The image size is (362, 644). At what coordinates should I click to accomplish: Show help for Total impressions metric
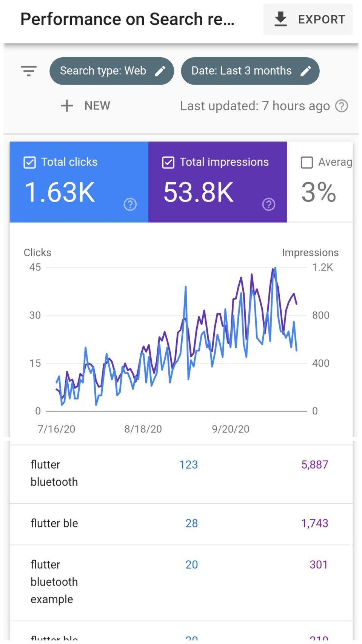tap(269, 204)
